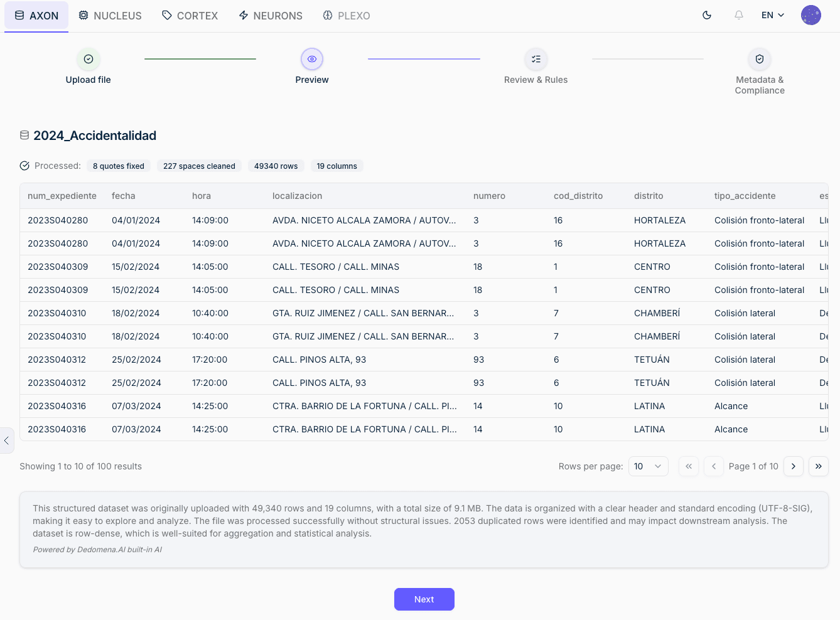Click the Next button

424,599
